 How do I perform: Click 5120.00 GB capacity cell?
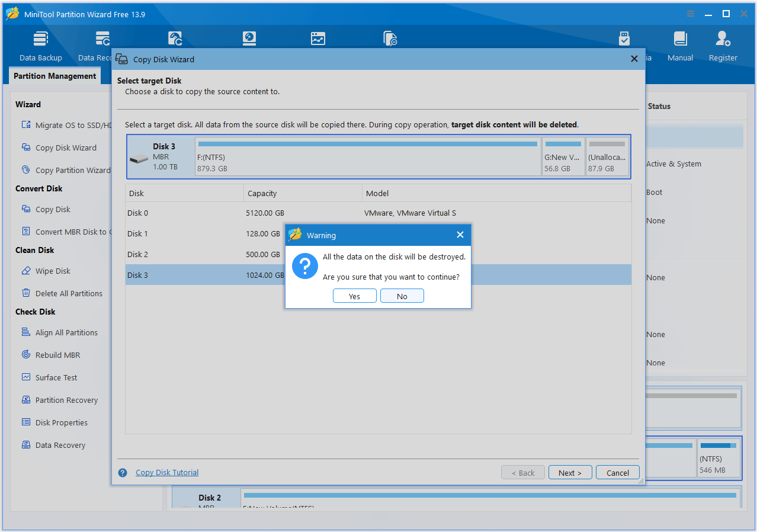265,213
